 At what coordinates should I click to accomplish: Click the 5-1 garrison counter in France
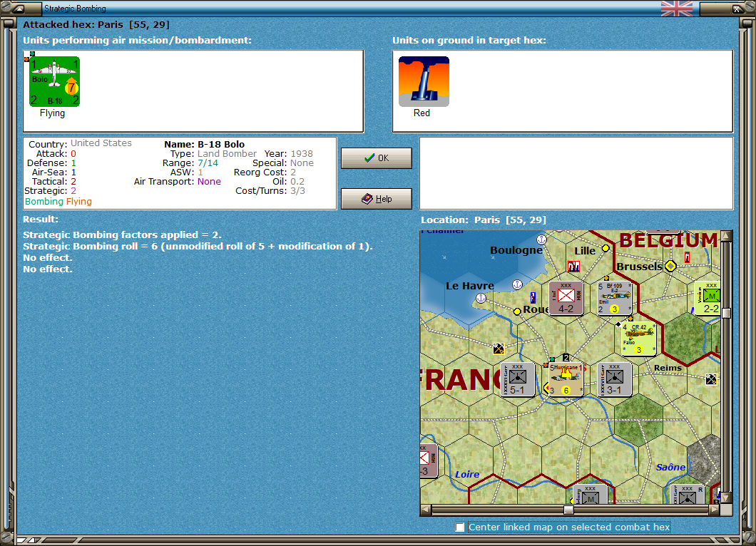tap(516, 379)
